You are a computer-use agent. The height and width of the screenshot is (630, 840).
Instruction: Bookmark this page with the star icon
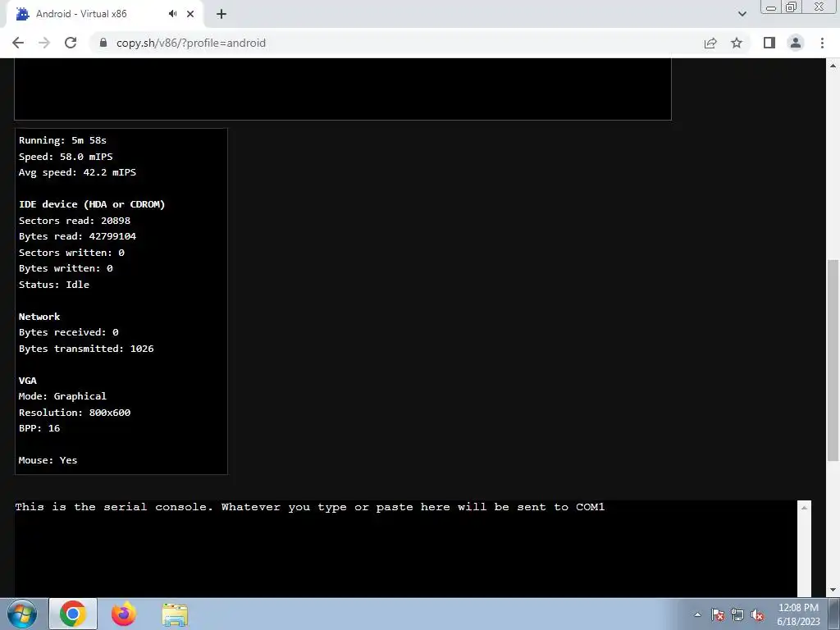tap(737, 43)
